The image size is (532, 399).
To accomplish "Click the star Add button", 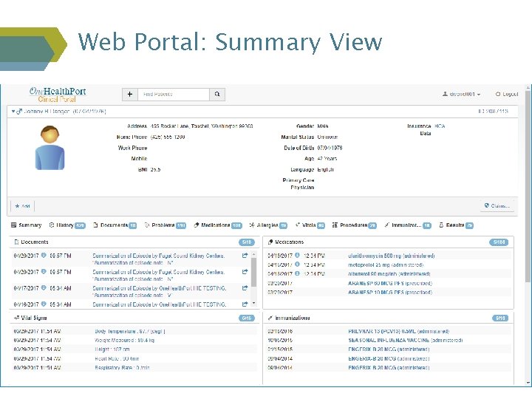I will point(22,206).
